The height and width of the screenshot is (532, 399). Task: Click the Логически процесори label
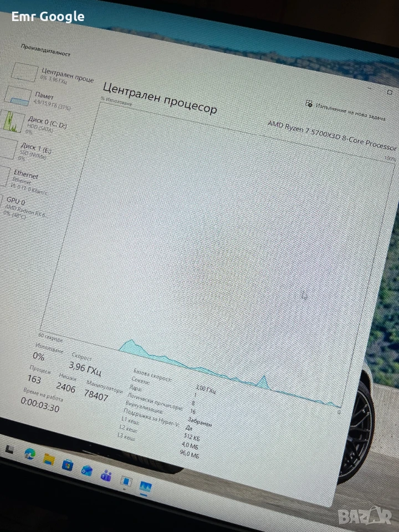155,401
